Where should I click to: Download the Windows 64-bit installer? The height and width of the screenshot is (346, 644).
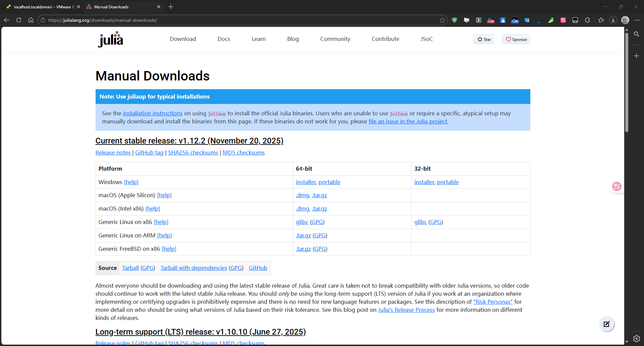[x=306, y=182]
